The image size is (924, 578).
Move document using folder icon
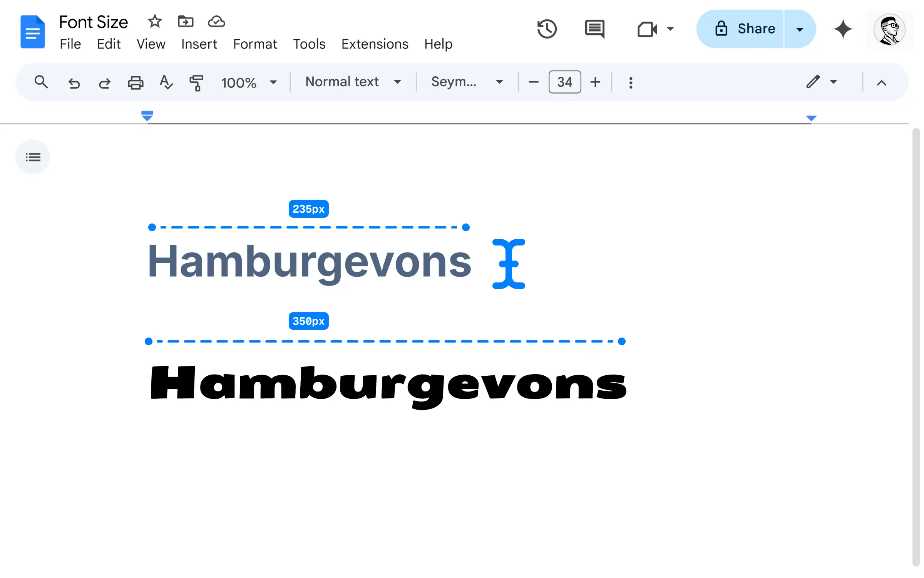(186, 21)
